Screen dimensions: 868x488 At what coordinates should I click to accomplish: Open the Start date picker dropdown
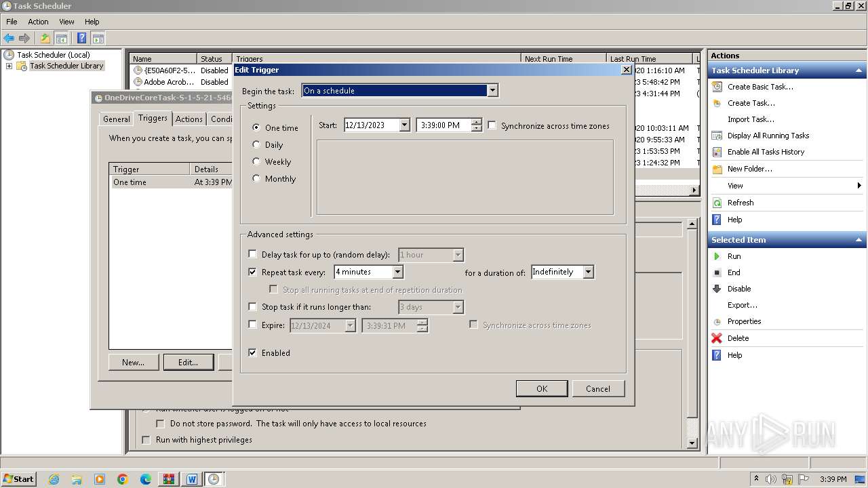click(405, 125)
